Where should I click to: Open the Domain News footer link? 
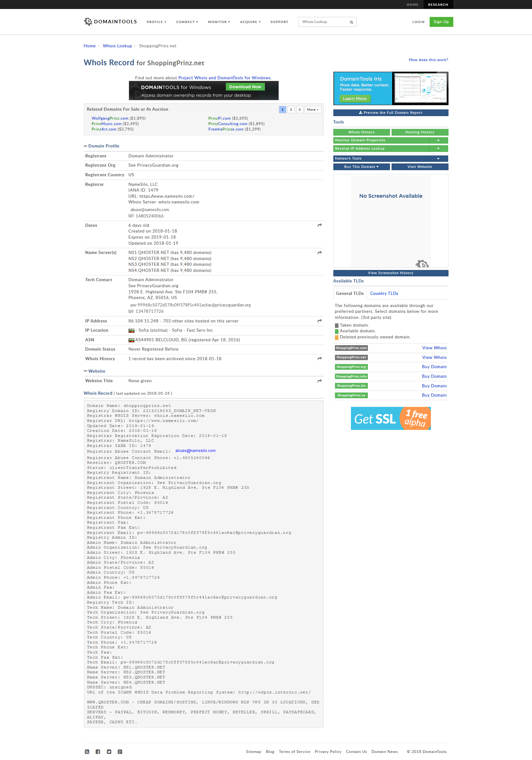tap(384, 752)
